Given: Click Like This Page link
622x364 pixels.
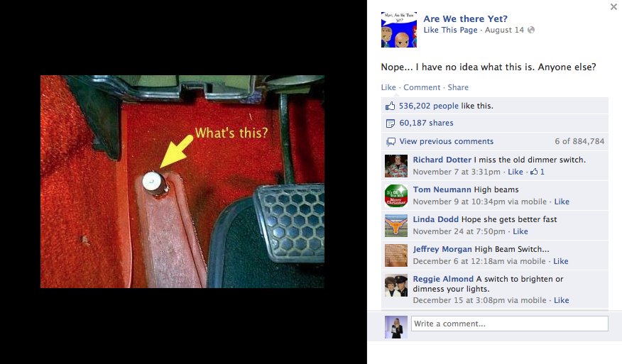Looking at the screenshot, I should point(450,30).
